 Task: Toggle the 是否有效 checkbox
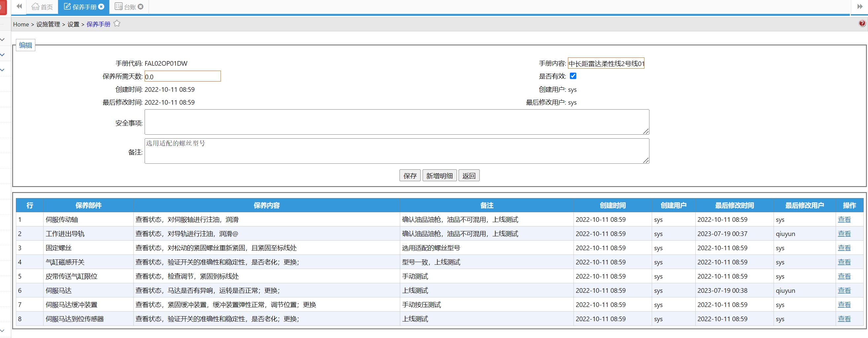point(573,76)
